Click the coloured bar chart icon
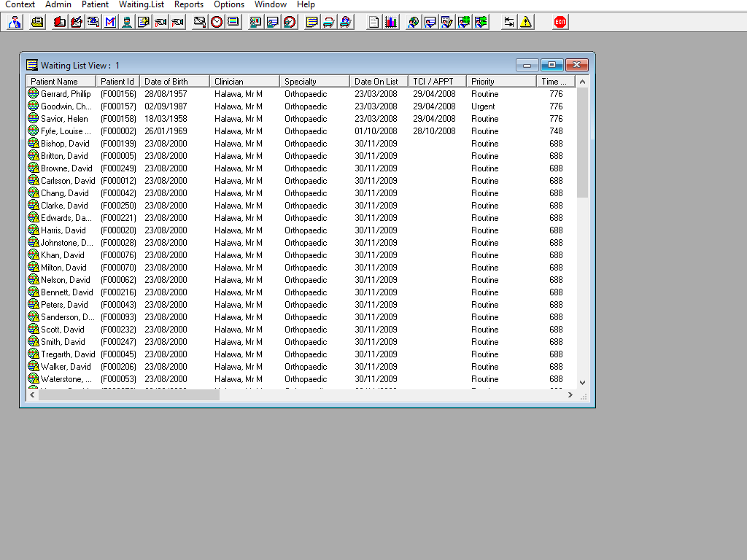The height and width of the screenshot is (560, 747). point(391,22)
